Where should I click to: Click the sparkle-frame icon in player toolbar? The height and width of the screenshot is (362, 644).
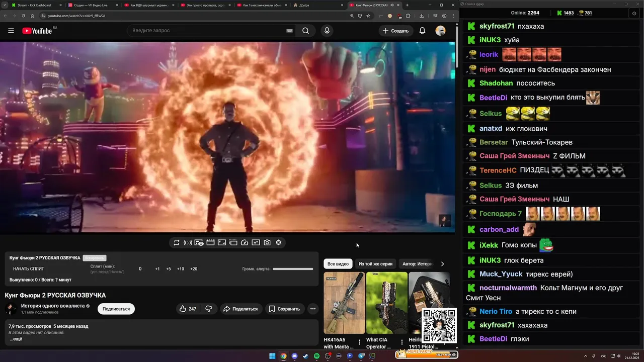click(x=256, y=242)
